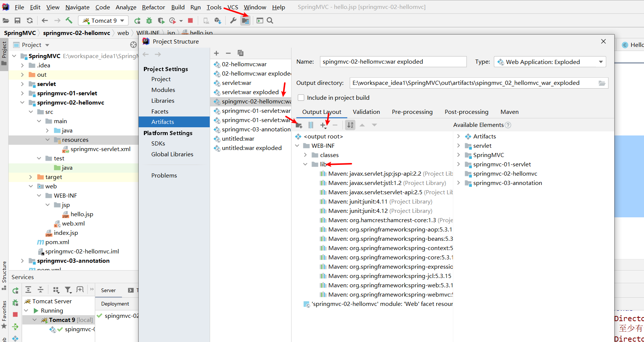Screen dimensions: 644x342
Task: Open the Build menu
Action: (x=178, y=7)
